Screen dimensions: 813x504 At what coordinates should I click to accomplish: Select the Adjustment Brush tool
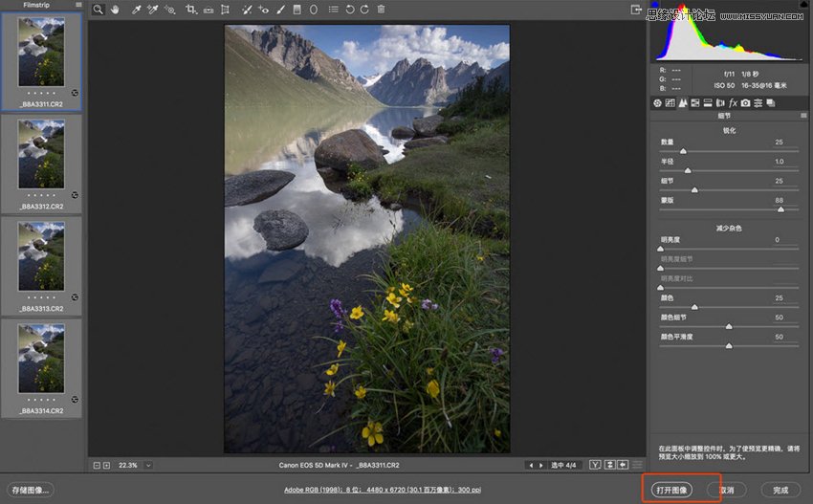(280, 10)
